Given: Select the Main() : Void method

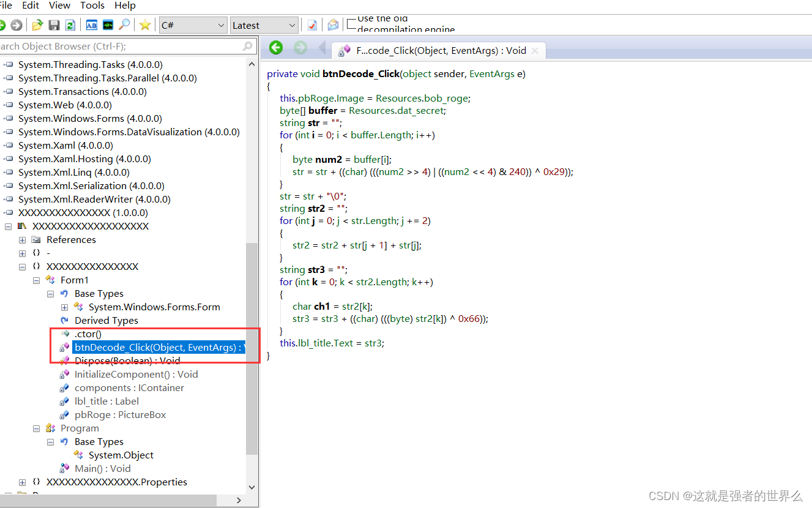Looking at the screenshot, I should point(103,469).
